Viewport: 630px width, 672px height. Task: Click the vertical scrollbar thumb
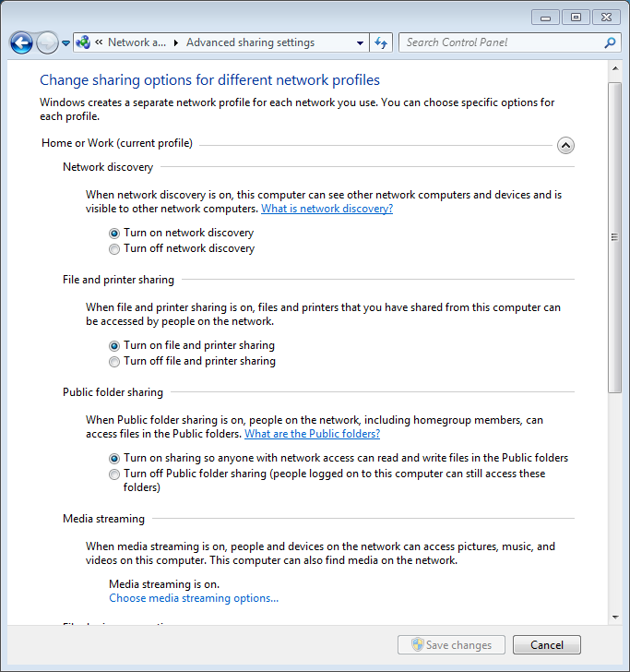[x=615, y=237]
